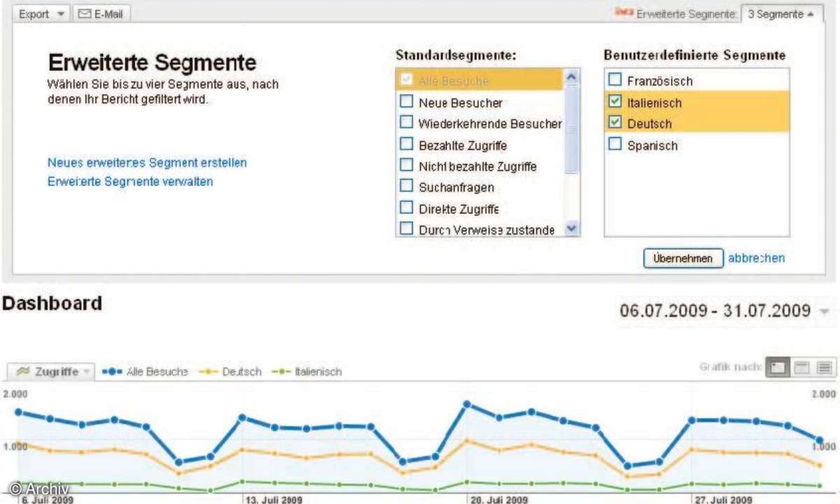
Task: Select the last Grafik nach view icon
Action: point(824,367)
